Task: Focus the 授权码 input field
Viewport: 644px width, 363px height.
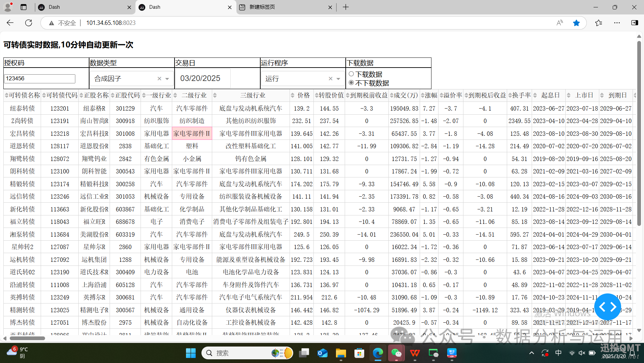Action: 40,79
